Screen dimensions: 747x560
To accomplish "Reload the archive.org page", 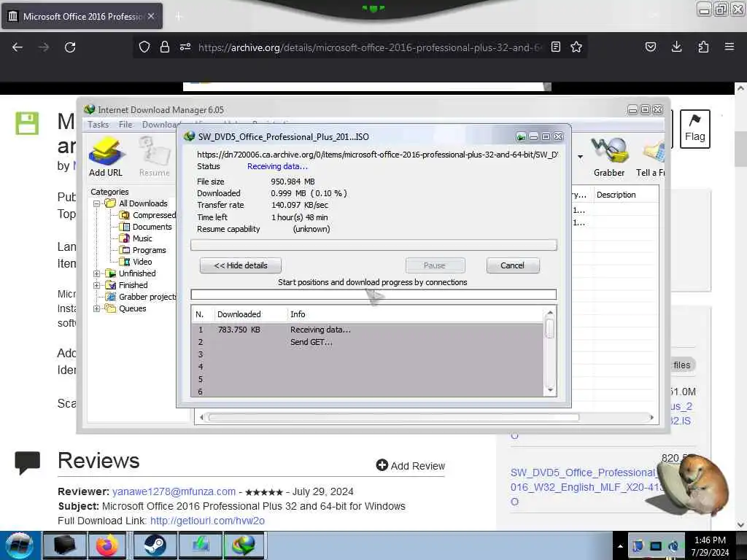I will pos(70,47).
